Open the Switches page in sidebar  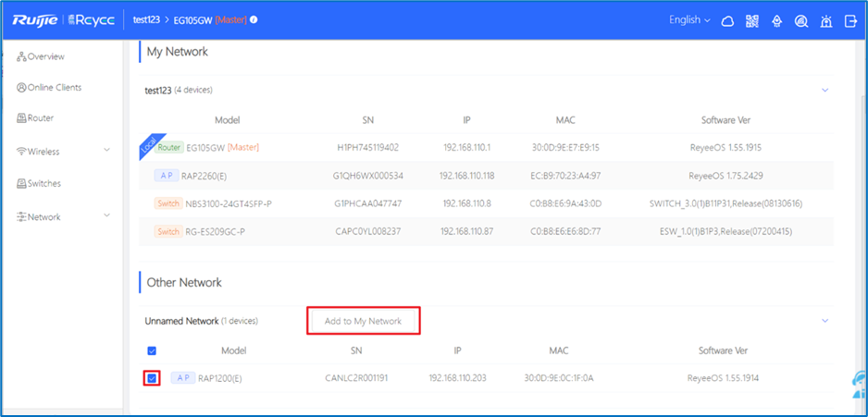point(43,183)
